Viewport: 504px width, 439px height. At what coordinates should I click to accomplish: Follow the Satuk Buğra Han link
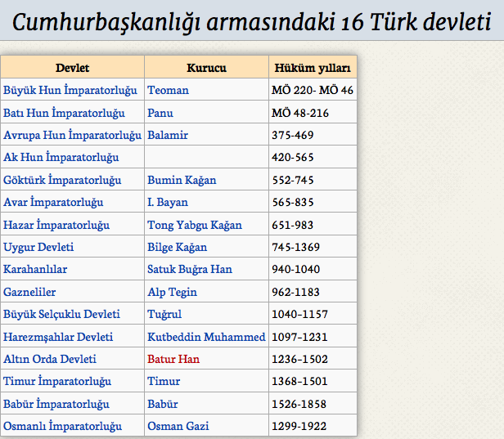[x=190, y=269]
